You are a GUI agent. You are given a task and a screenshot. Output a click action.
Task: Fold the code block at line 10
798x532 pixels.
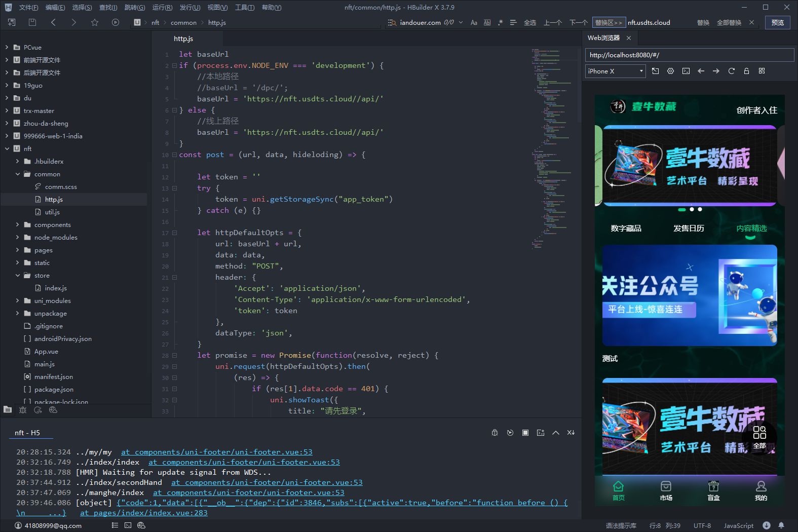(x=174, y=155)
